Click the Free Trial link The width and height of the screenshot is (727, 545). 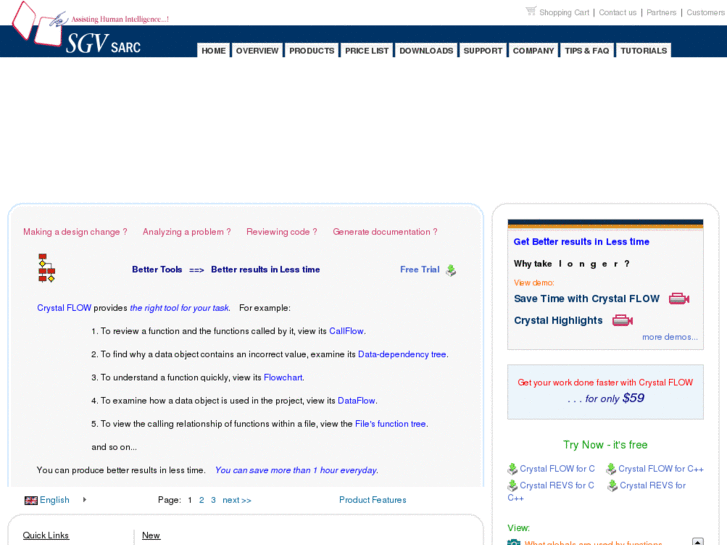point(420,269)
